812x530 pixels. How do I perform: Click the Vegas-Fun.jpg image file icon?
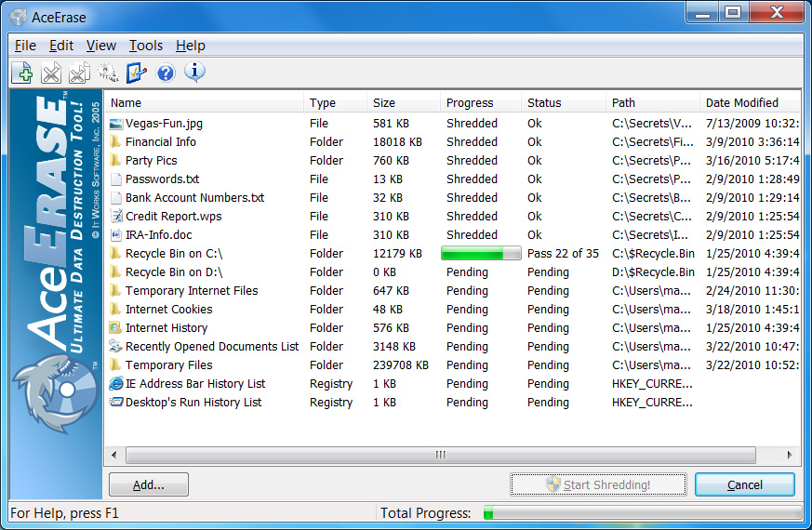tap(116, 124)
